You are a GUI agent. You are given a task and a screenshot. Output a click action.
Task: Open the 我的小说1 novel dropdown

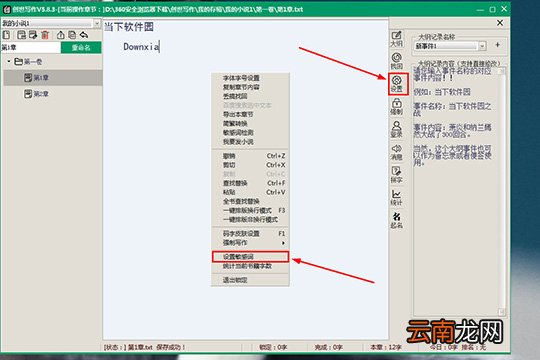point(97,23)
